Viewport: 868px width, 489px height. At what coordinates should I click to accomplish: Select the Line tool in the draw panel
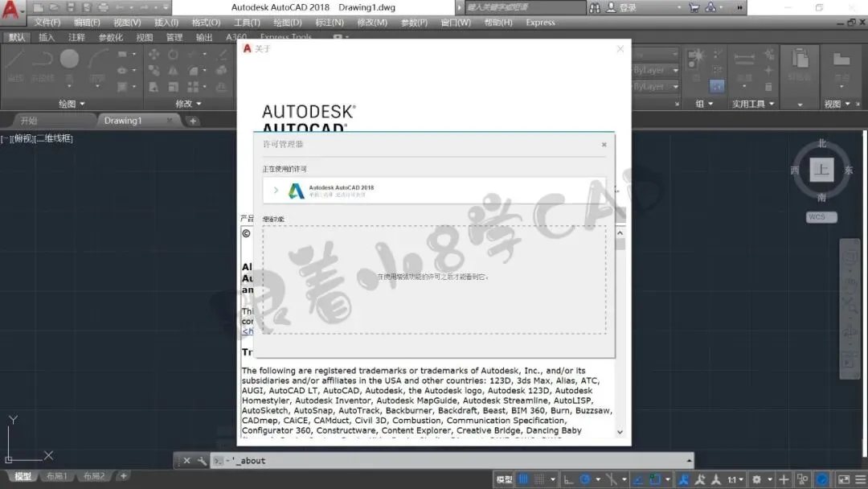point(15,60)
